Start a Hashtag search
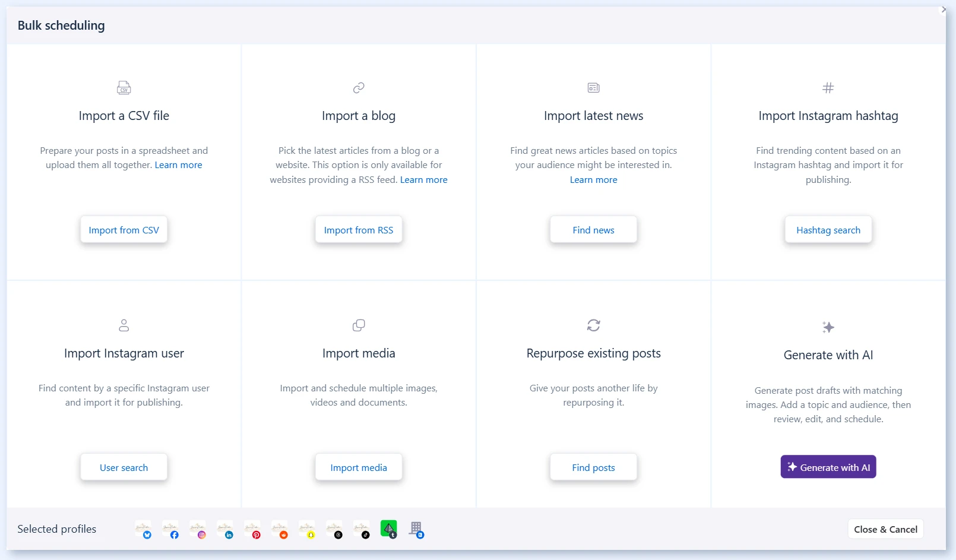956x560 pixels. 828,230
